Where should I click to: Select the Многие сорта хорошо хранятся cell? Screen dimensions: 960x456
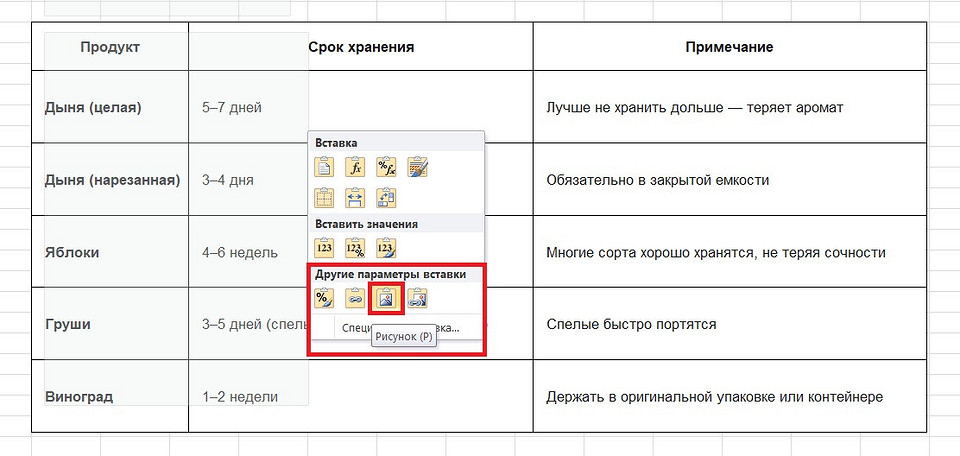pos(729,252)
